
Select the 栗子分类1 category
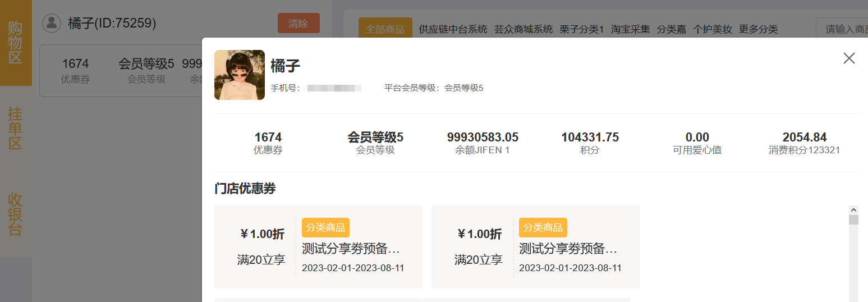(x=581, y=29)
